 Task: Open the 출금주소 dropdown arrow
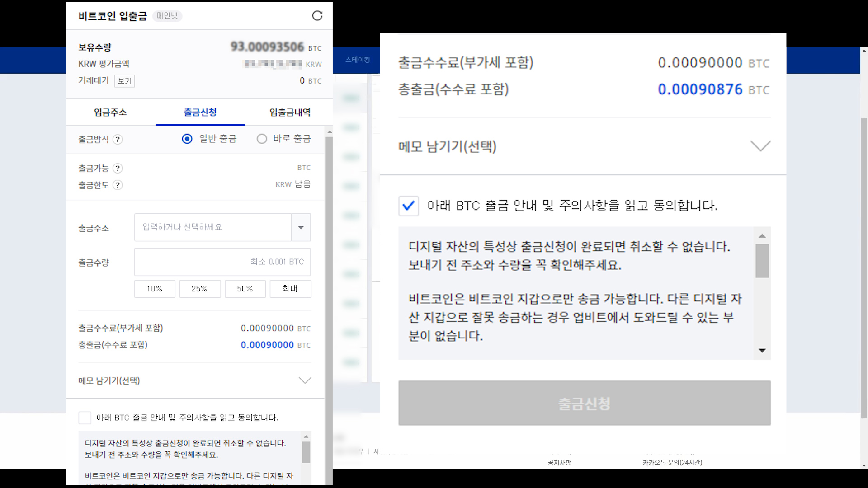click(x=301, y=227)
